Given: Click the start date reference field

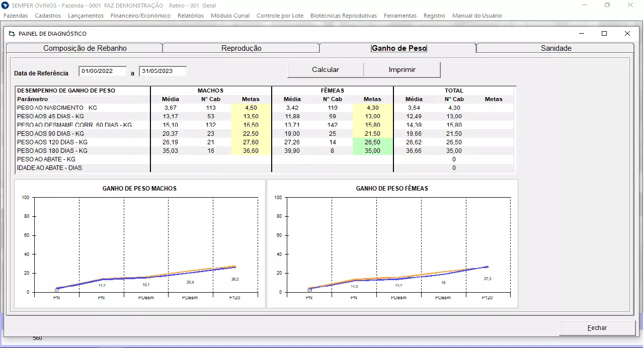Looking at the screenshot, I should pyautogui.click(x=103, y=71).
